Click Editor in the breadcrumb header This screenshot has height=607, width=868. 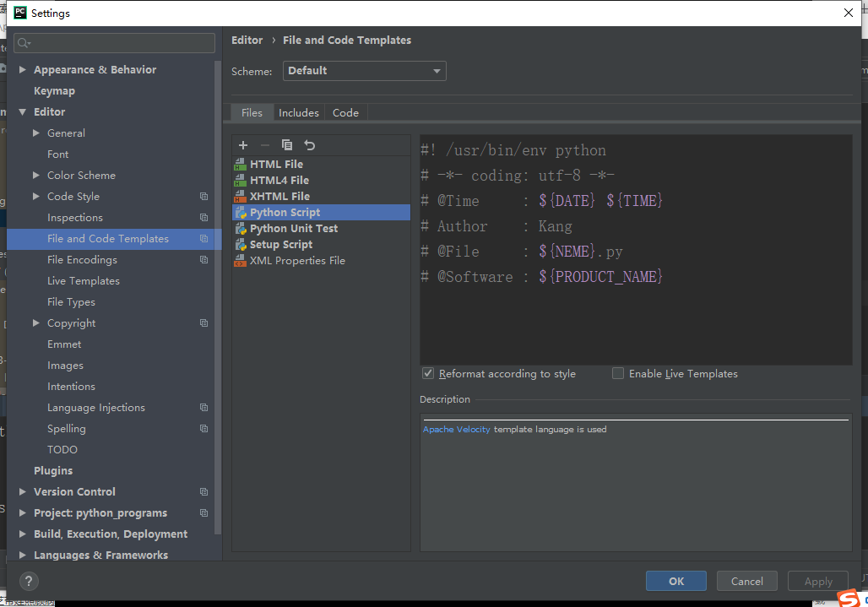(x=247, y=41)
